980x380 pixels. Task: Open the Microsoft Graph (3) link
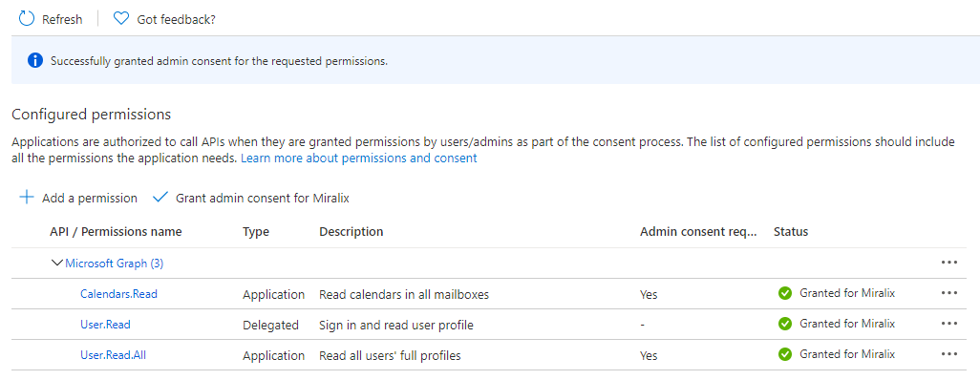(x=115, y=264)
